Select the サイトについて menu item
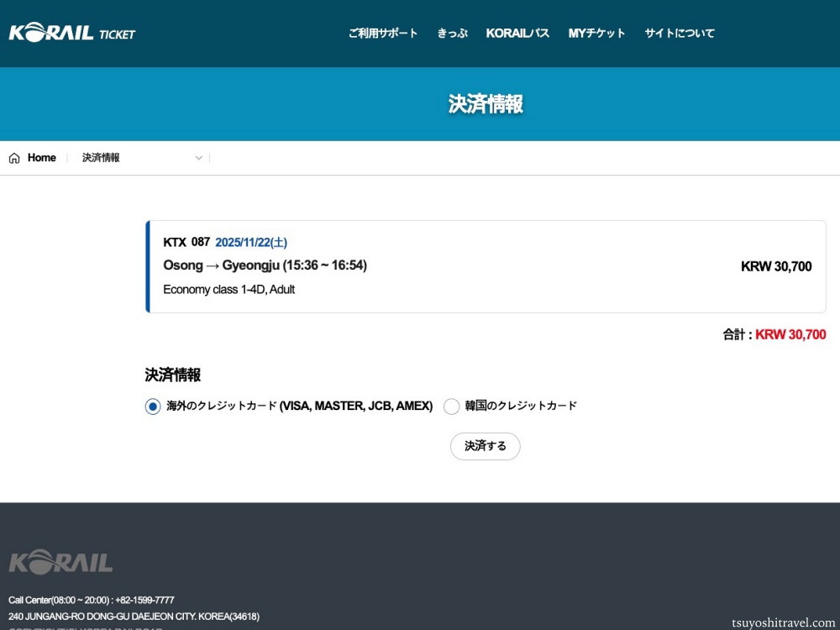 (680, 34)
